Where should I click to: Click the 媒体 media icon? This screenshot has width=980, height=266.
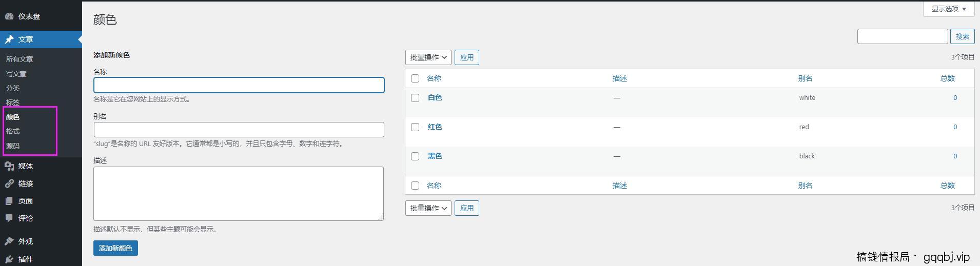(x=9, y=166)
